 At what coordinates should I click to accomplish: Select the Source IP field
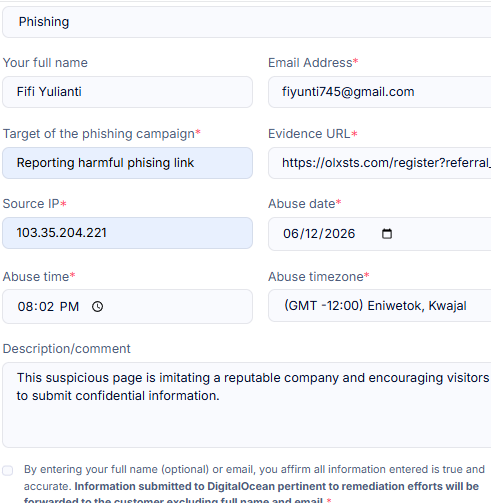pos(127,233)
